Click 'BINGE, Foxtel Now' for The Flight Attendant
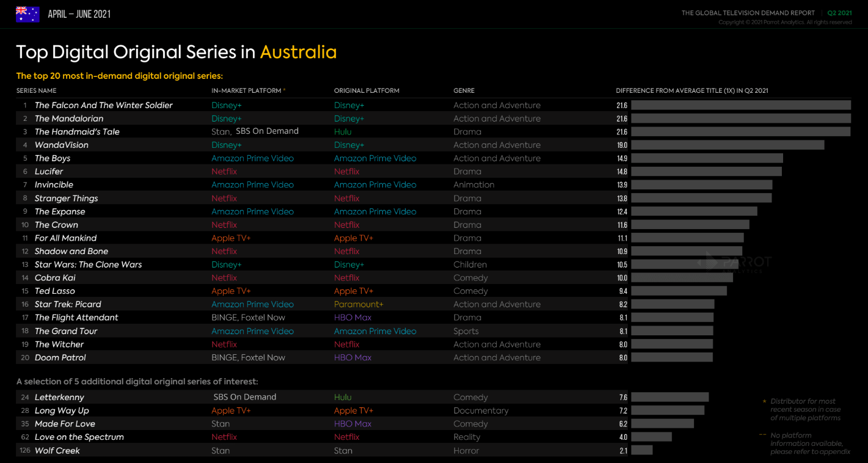Viewport: 868px width, 463px height. pyautogui.click(x=248, y=318)
